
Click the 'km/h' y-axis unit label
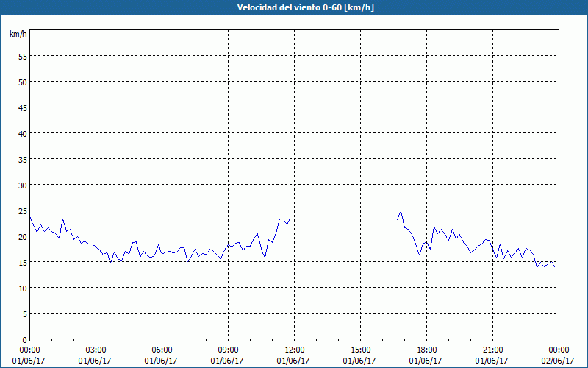pos(18,34)
